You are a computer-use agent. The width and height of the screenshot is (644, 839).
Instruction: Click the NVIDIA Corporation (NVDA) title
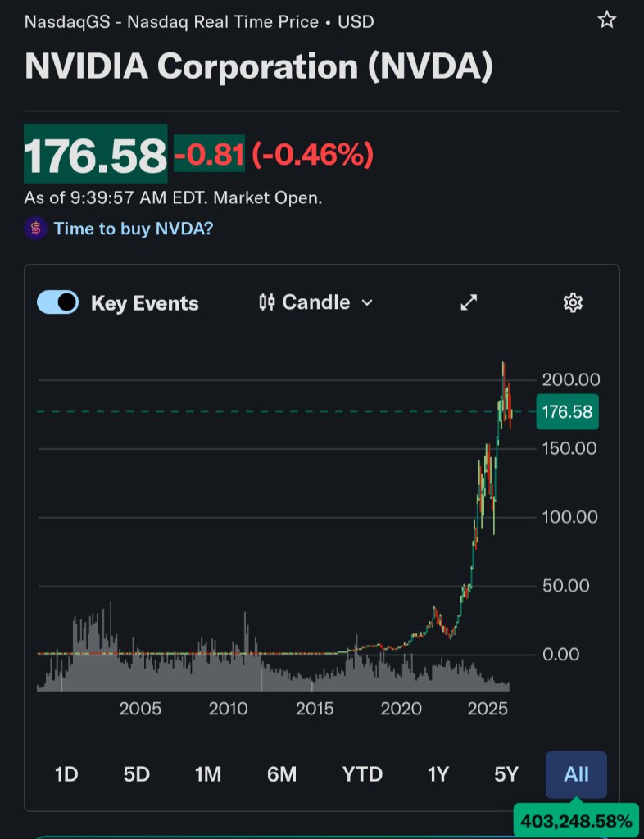coord(259,66)
